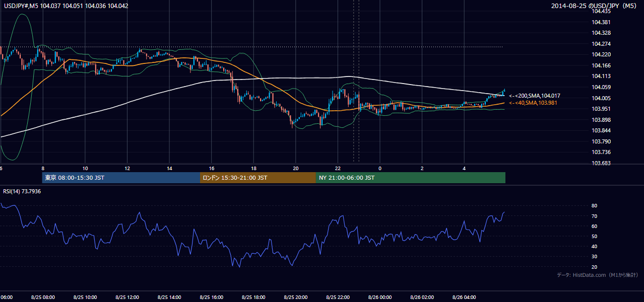Click price axis value 104.274
The image size is (644, 302).
point(601,44)
